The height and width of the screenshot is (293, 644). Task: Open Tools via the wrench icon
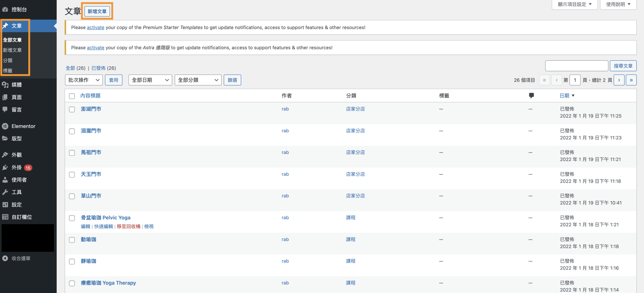(5, 192)
